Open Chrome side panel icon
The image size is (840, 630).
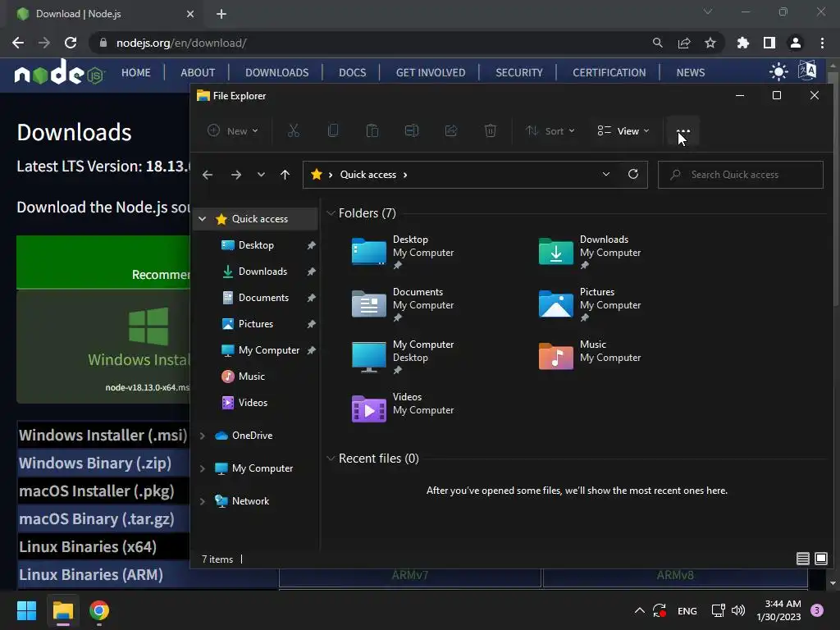769,43
